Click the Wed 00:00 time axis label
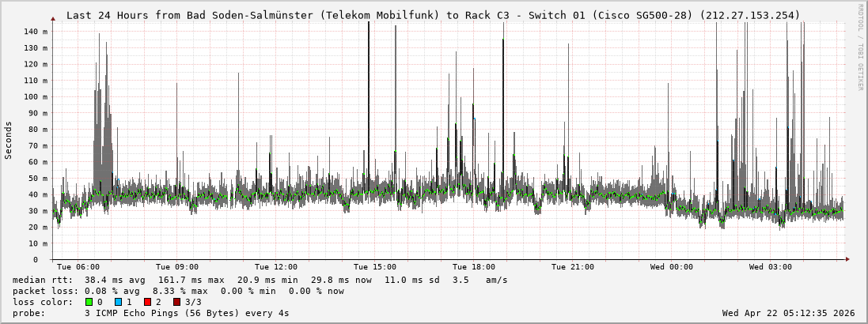Image resolution: width=868 pixels, height=324 pixels. click(672, 267)
